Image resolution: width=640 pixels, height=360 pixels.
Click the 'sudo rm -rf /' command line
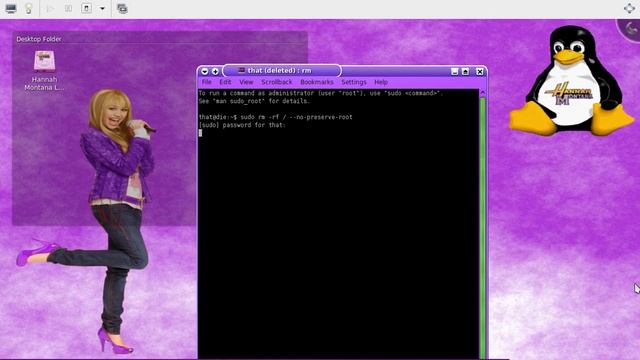pyautogui.click(x=276, y=117)
